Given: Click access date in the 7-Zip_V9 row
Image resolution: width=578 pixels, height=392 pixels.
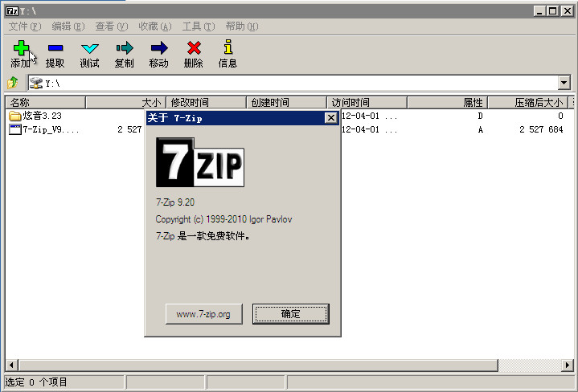Looking at the screenshot, I should (370, 129).
